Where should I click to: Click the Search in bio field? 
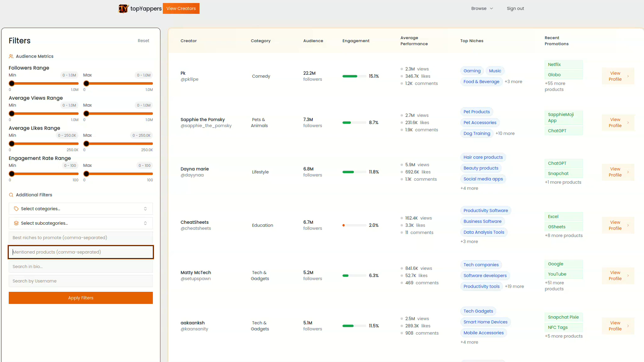(81, 267)
